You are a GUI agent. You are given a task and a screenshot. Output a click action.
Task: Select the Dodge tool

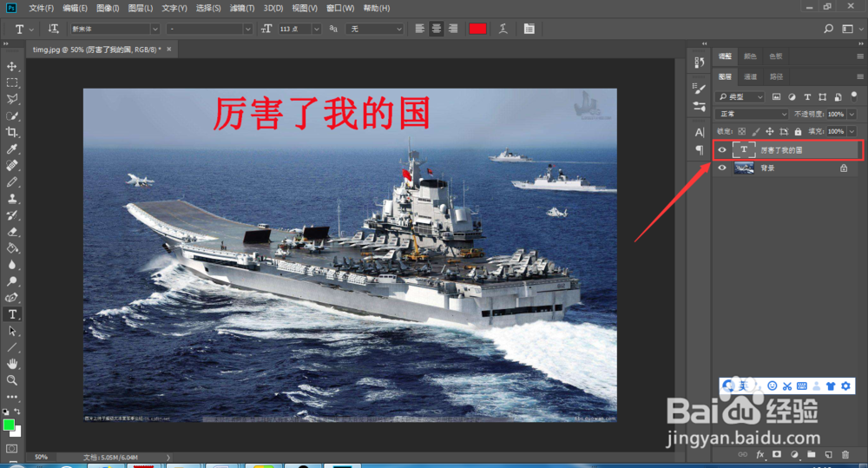click(x=11, y=281)
